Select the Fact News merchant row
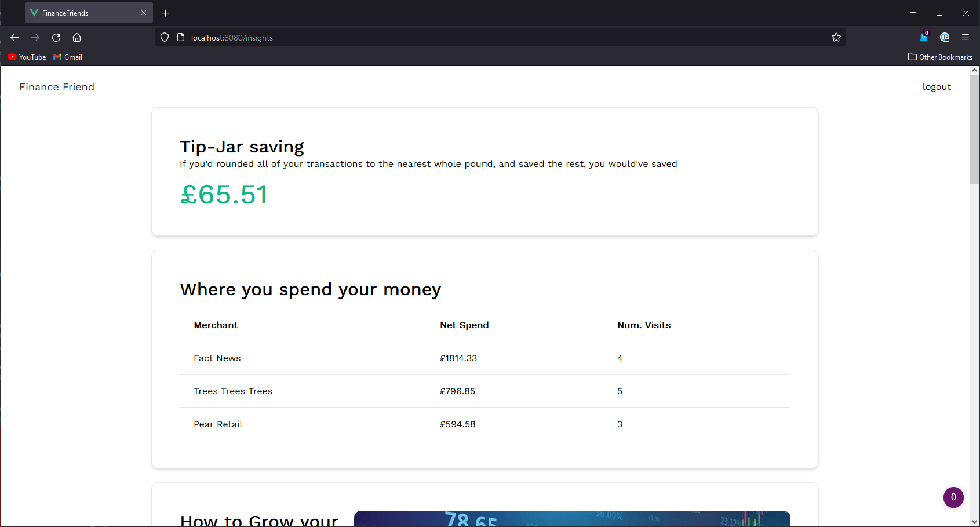The image size is (980, 527). (x=217, y=358)
